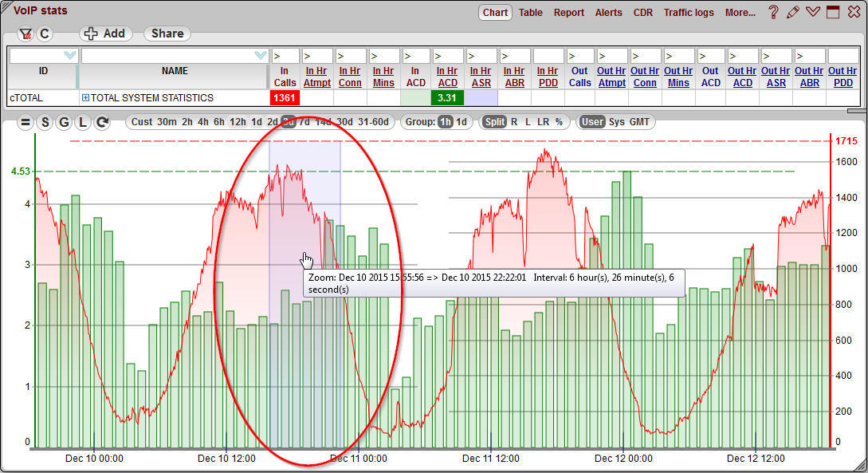Enable the 1d grouping option

point(460,121)
